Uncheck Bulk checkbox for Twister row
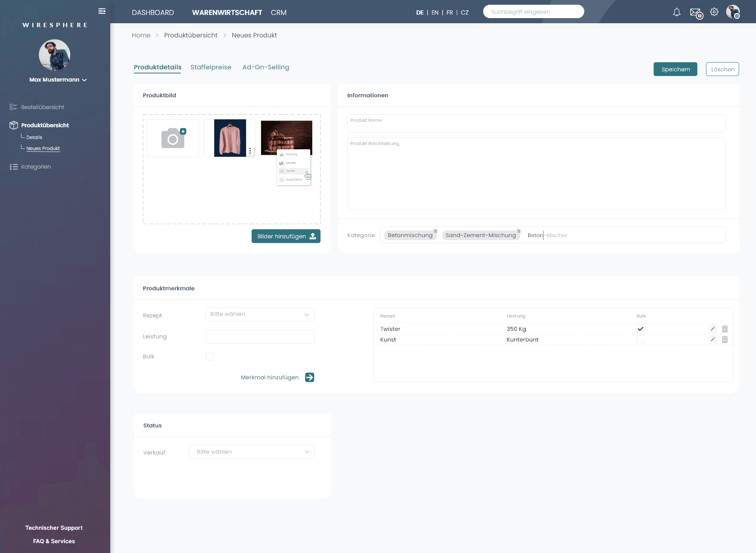 coord(641,329)
